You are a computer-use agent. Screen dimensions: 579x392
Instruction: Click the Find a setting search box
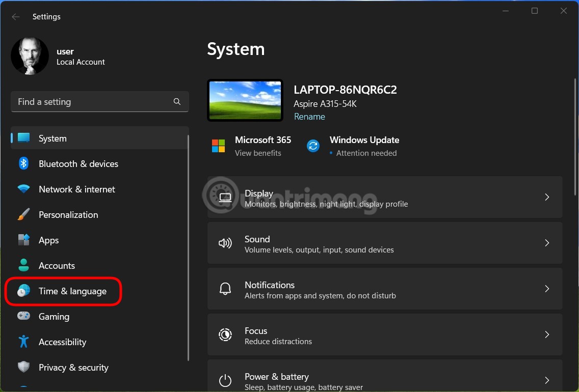pos(100,101)
